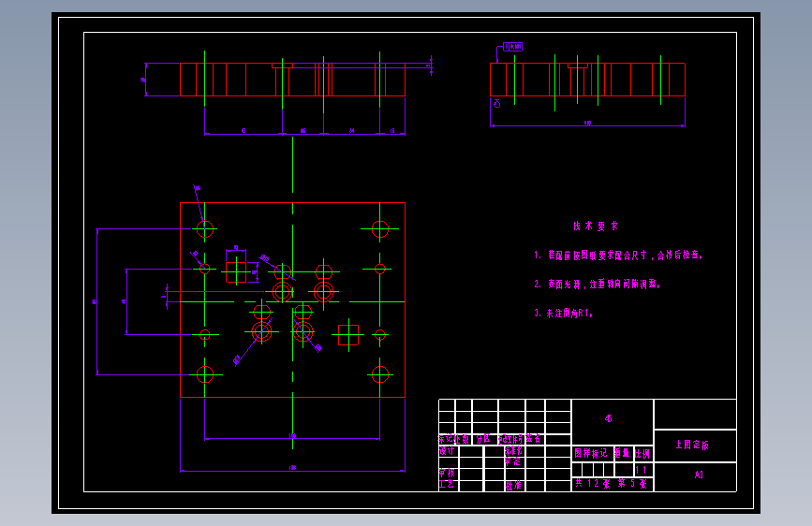Click the geometric tolerance frame above side view

[x=512, y=47]
